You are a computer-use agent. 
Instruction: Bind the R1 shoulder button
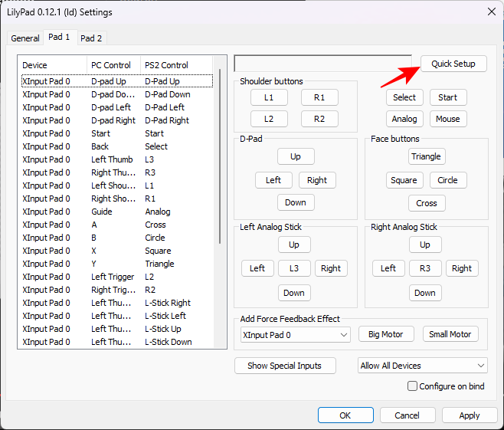pos(319,97)
